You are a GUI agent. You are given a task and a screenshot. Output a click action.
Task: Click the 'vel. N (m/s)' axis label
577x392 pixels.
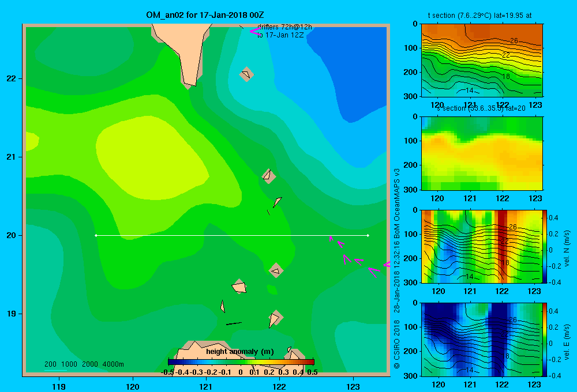[567, 248]
